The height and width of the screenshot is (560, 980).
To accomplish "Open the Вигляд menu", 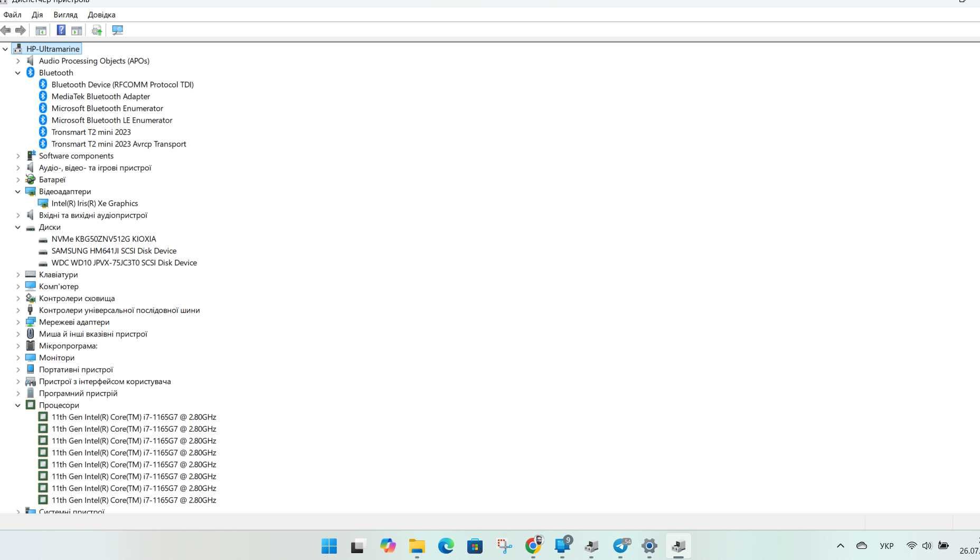I will pyautogui.click(x=65, y=15).
